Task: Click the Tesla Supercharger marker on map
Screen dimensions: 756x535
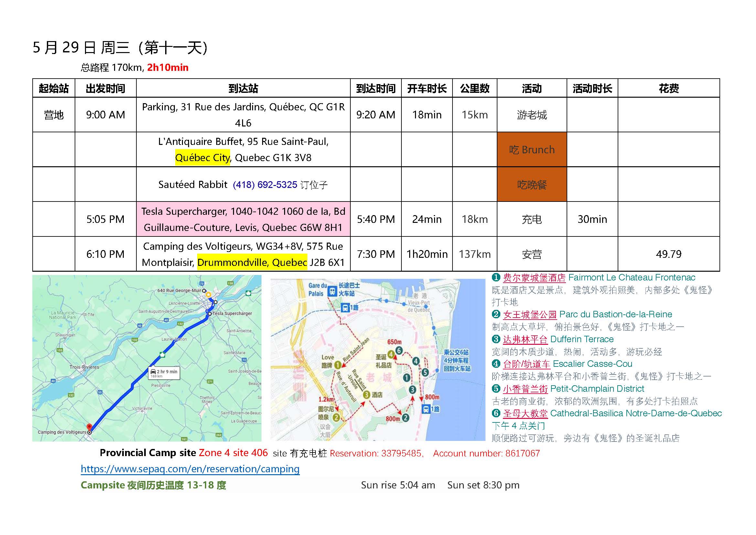Action: pyautogui.click(x=210, y=314)
